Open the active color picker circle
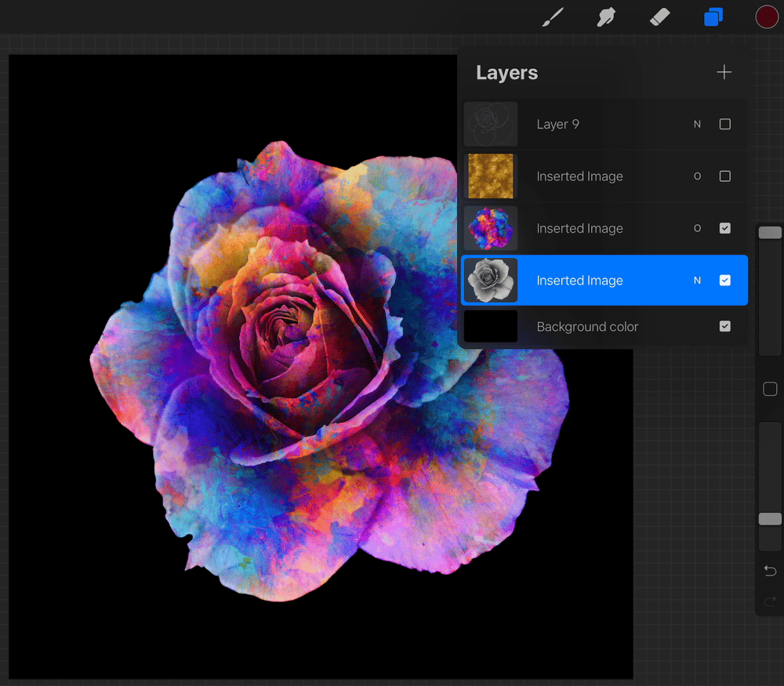The height and width of the screenshot is (686, 784). point(767,17)
